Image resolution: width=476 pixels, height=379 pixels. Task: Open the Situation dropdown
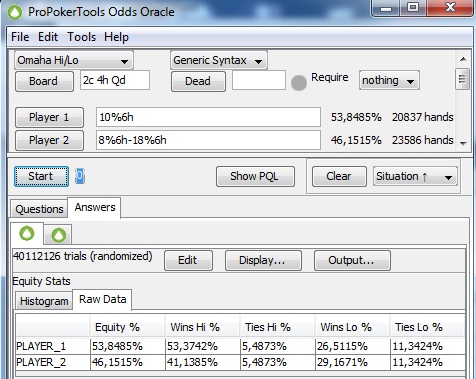(x=415, y=176)
